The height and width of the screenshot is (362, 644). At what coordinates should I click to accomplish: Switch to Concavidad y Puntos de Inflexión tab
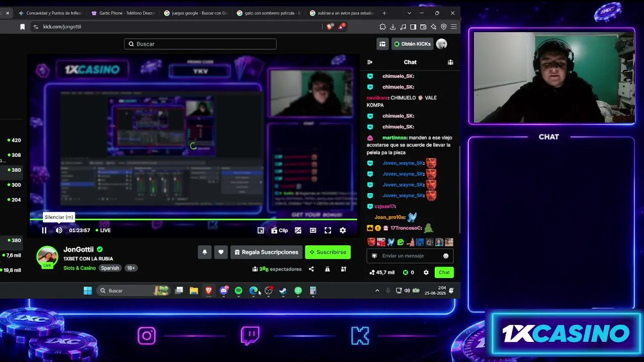click(49, 13)
